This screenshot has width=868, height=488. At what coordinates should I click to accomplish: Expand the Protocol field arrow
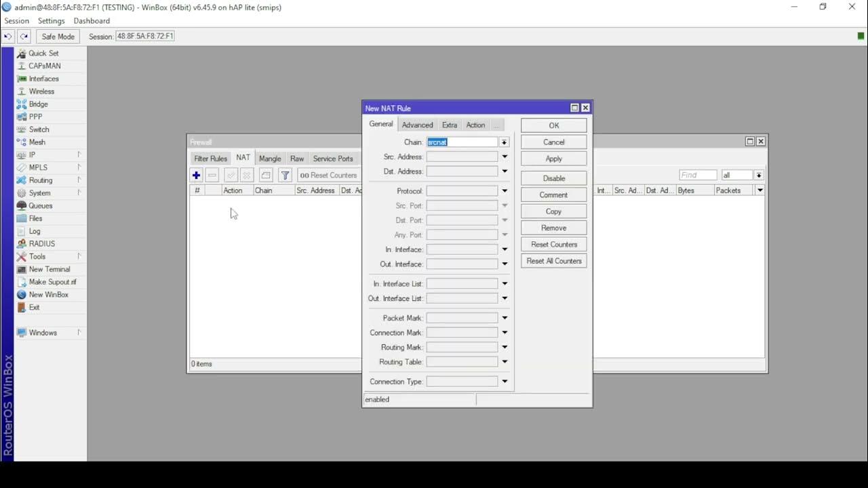tap(505, 191)
